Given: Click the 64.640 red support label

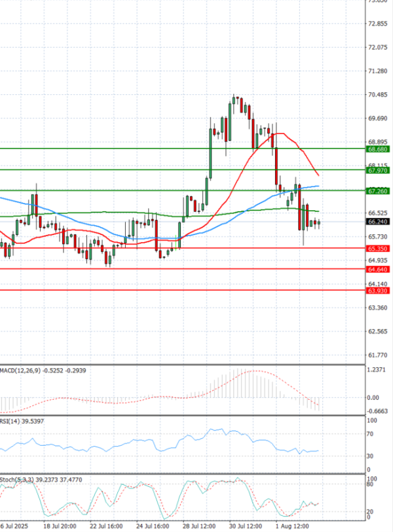Looking at the screenshot, I should (x=378, y=270).
